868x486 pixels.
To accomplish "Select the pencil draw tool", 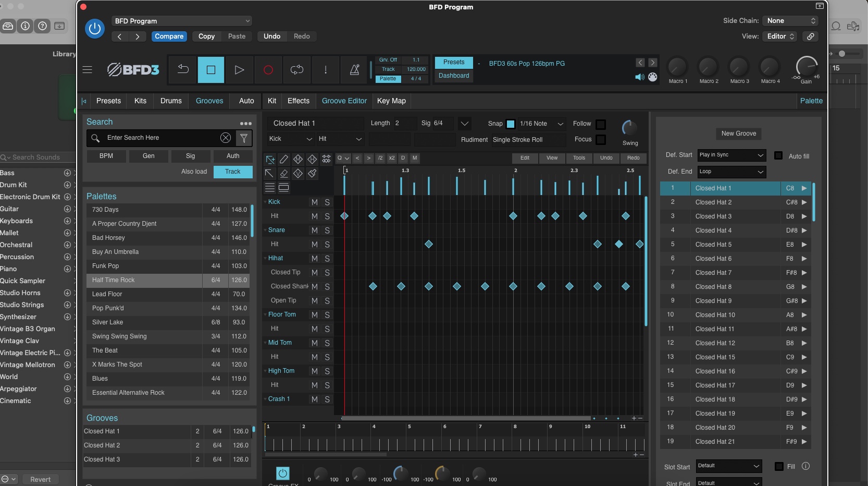I will [x=284, y=159].
